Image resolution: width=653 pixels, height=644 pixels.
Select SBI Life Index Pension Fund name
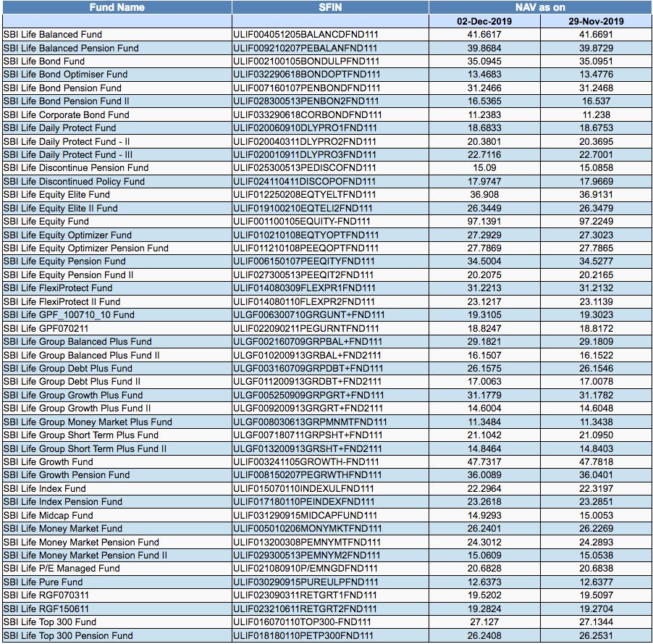pyautogui.click(x=63, y=502)
